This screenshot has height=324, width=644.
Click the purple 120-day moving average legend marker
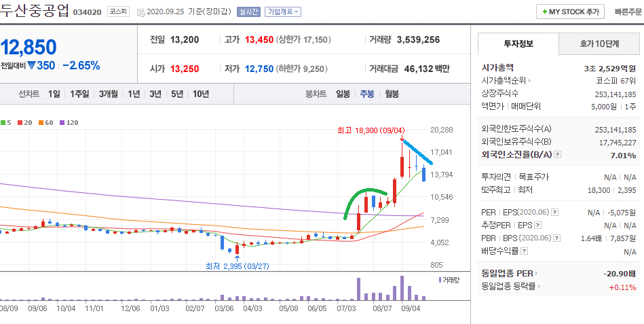point(62,122)
